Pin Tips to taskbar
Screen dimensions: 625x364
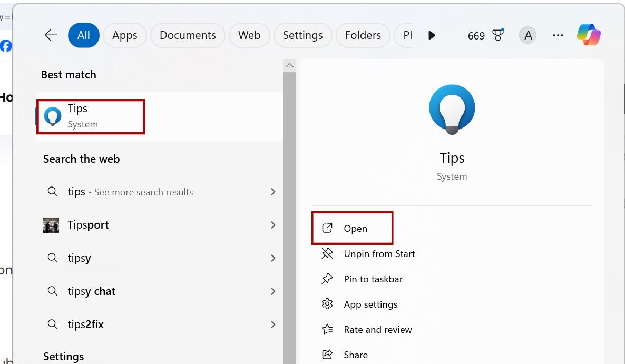pyautogui.click(x=373, y=279)
